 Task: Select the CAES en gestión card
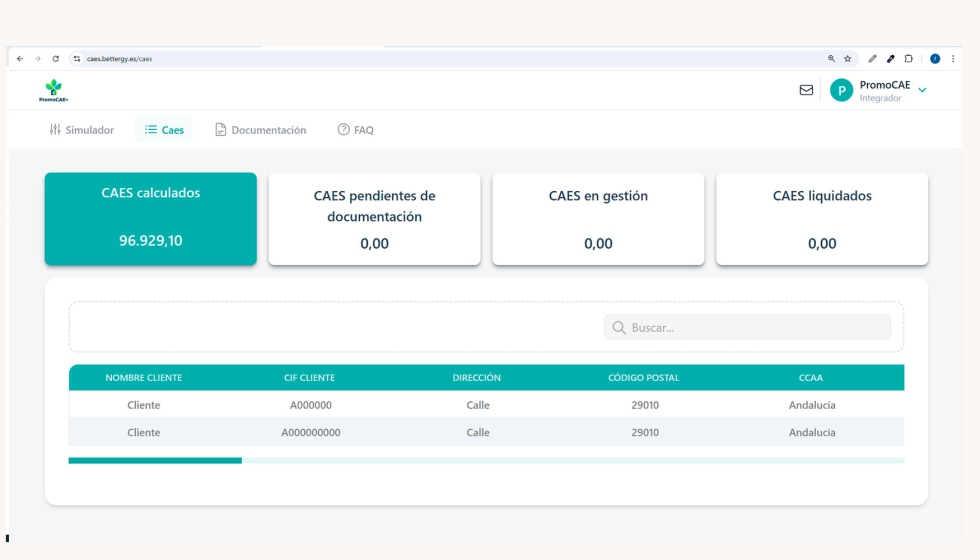[598, 219]
